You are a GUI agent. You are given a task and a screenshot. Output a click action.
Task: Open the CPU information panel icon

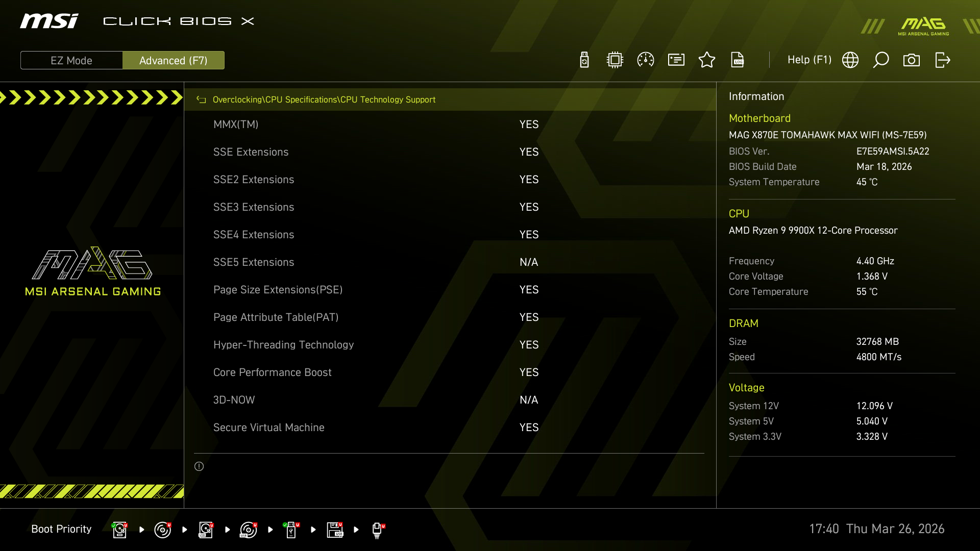[615, 60]
